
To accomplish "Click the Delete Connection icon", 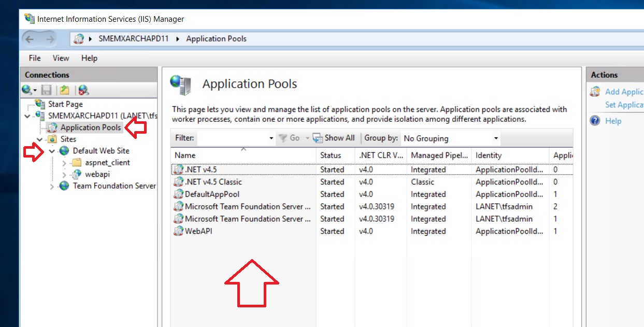I will (83, 90).
